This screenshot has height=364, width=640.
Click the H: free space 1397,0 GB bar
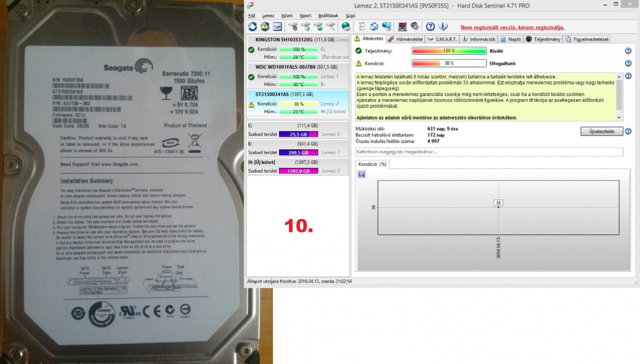298,171
